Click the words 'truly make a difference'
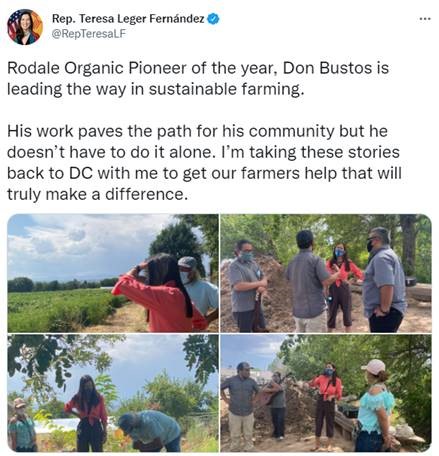This screenshot has height=456, width=439. tap(96, 194)
